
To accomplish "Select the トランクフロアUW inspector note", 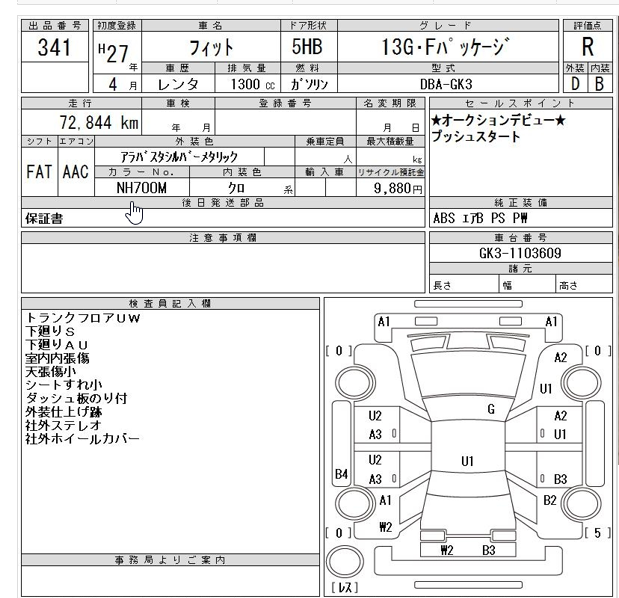I will pyautogui.click(x=83, y=318).
